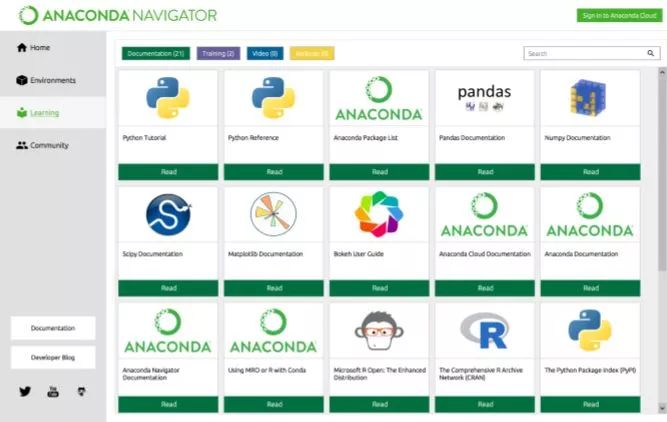Click the Pandas Documentation title text
Viewport: 667px width, 422px height.
point(472,138)
